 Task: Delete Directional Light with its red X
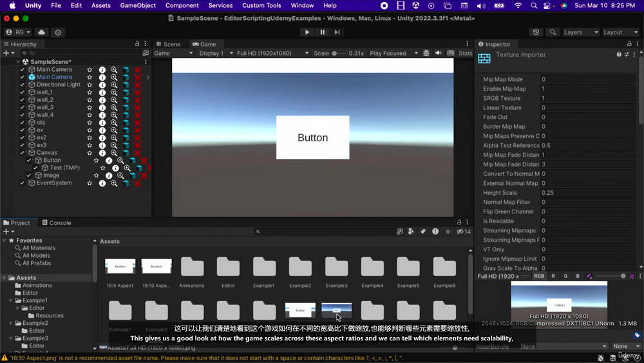(x=138, y=84)
